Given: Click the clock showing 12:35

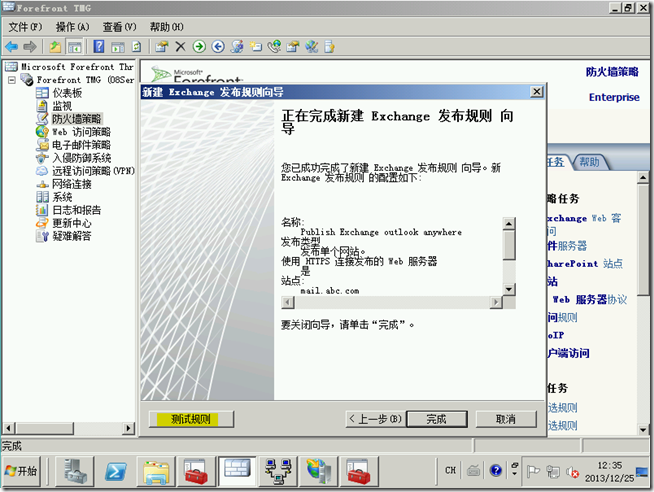Looking at the screenshot, I should point(609,465).
